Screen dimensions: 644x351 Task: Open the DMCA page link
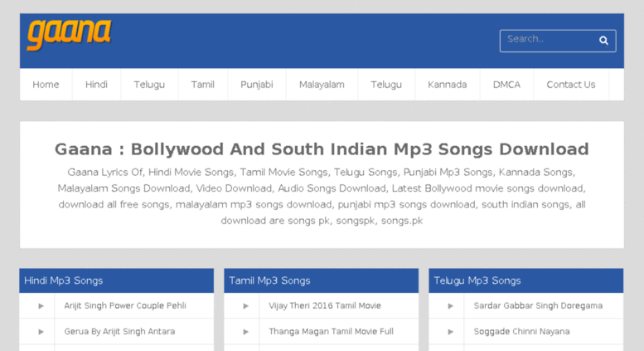tap(506, 85)
